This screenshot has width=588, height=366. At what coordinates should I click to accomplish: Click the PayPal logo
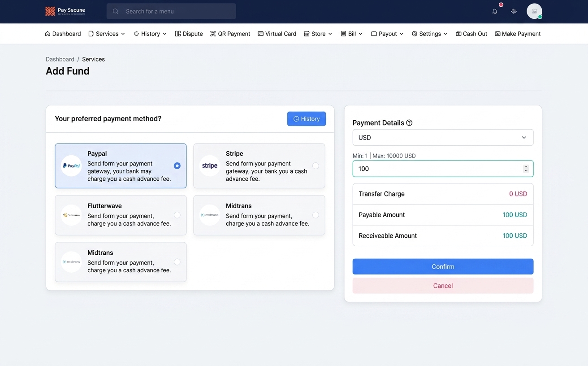pyautogui.click(x=71, y=166)
